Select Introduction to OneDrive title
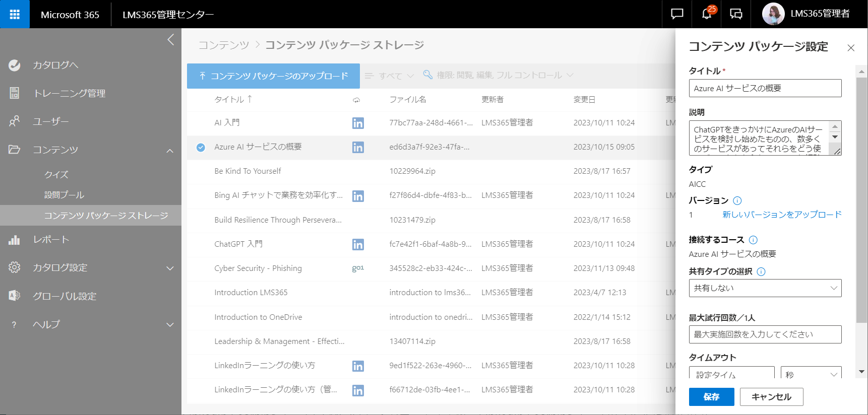 click(258, 317)
